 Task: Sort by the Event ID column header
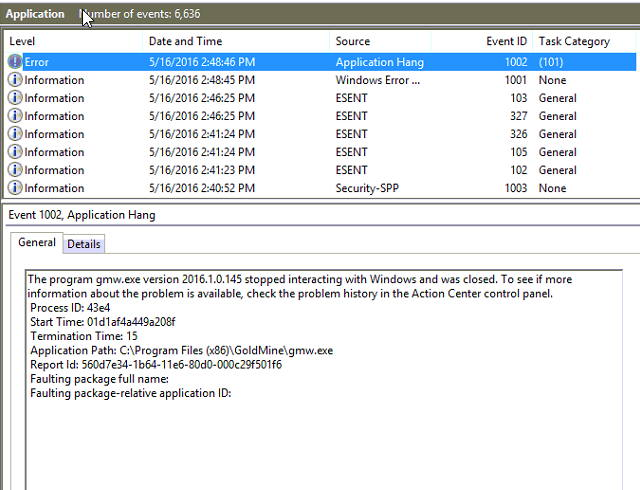point(506,41)
